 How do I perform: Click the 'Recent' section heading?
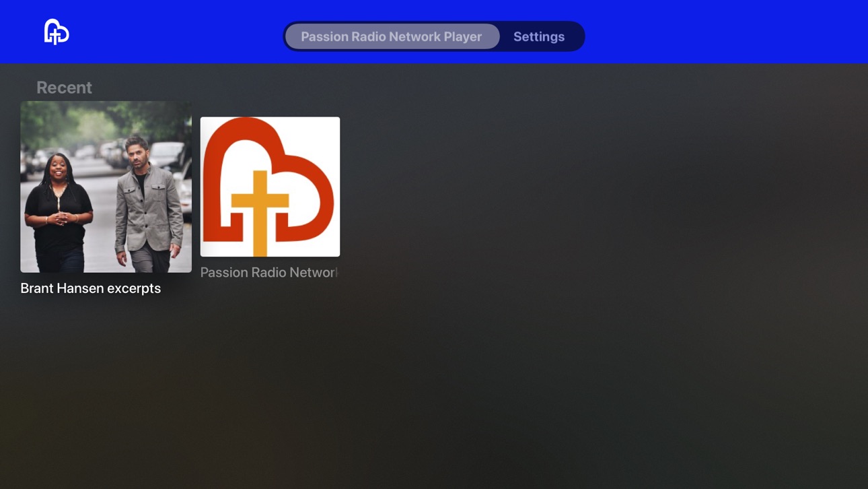[x=64, y=88]
